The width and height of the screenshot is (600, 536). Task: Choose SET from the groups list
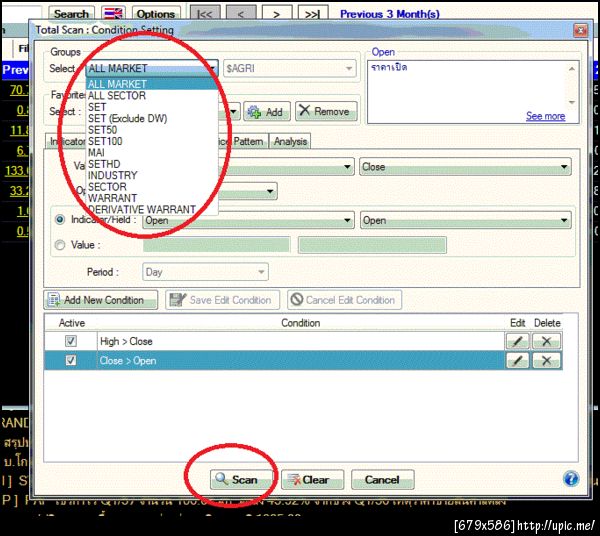point(152,107)
